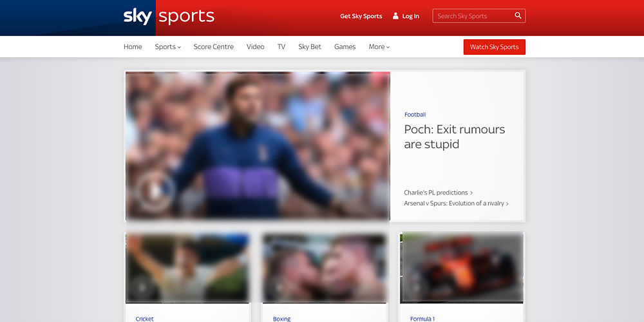Click the search magnifier icon
This screenshot has height=322, width=644.
[x=518, y=15]
